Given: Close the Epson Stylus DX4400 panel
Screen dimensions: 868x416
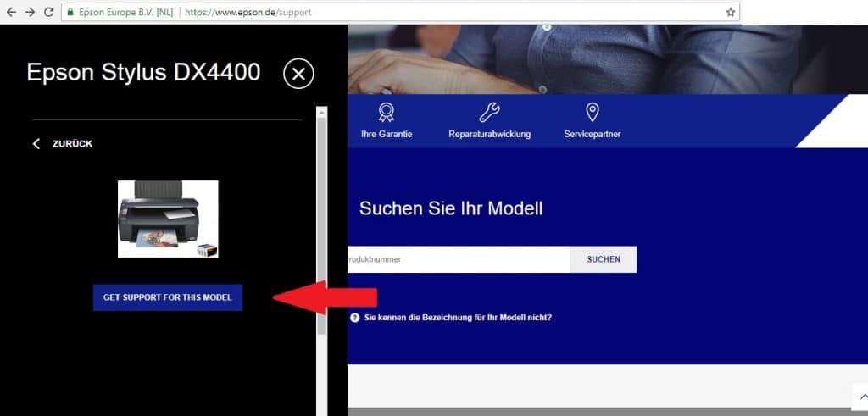Looking at the screenshot, I should click(298, 74).
